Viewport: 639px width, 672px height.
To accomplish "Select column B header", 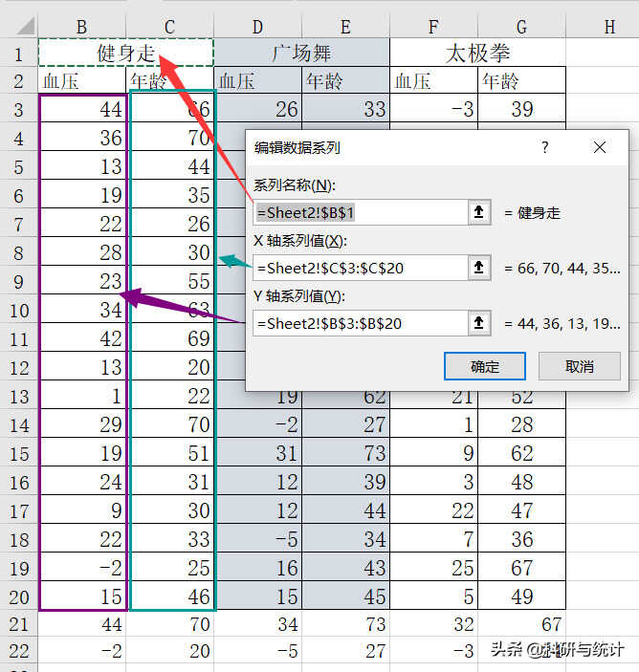I will (x=82, y=27).
